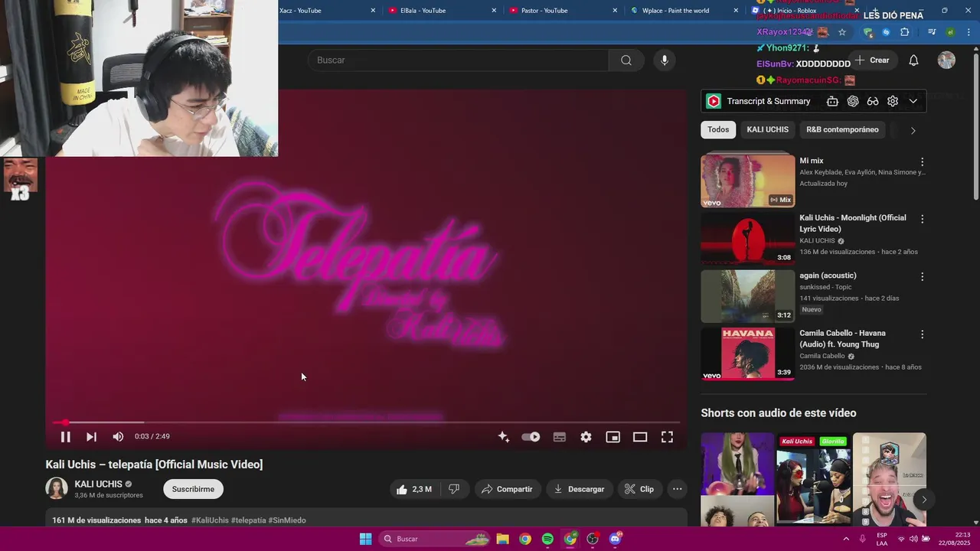Share the video with Compartir
The image size is (980, 551).
point(507,489)
